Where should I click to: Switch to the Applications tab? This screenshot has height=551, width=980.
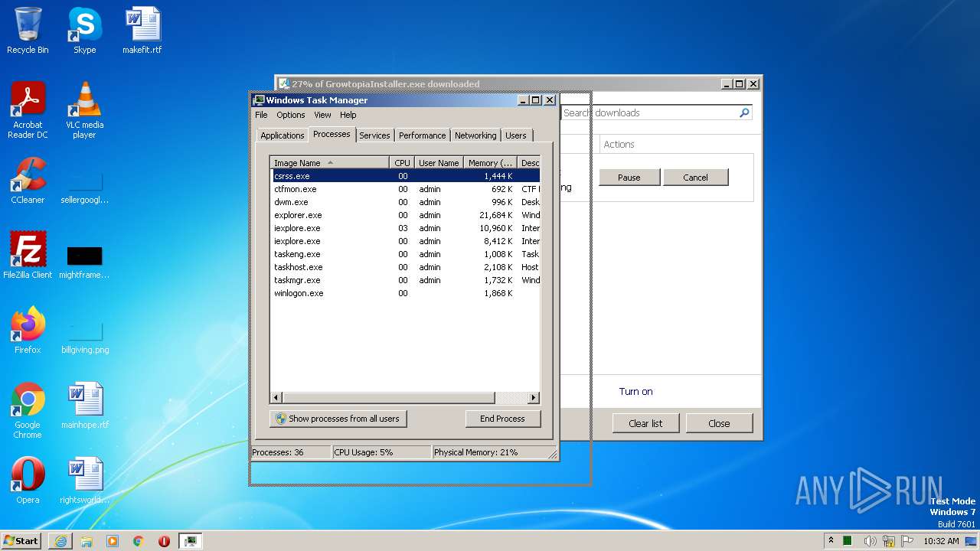coord(282,135)
